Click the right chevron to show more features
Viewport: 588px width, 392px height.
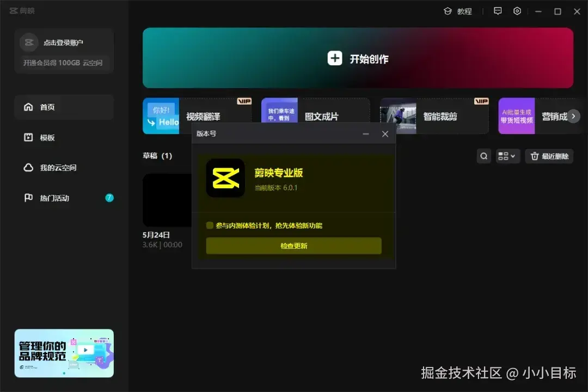[x=573, y=117]
